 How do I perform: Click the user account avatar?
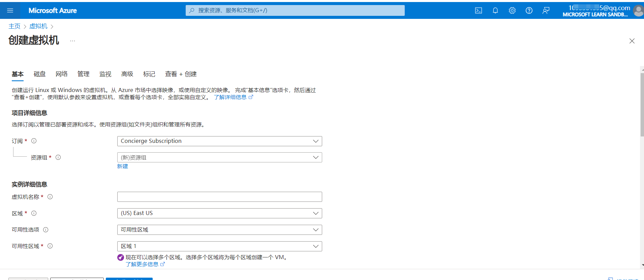tap(638, 10)
